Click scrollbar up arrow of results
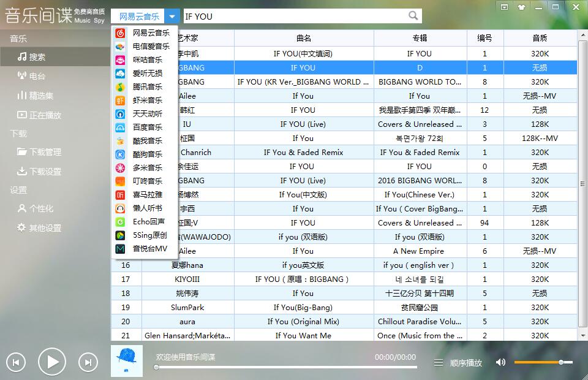588x380 pixels. pos(582,35)
